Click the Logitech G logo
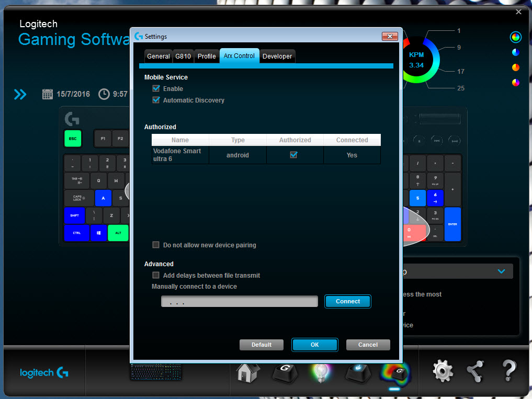532x399 pixels. pos(44,373)
